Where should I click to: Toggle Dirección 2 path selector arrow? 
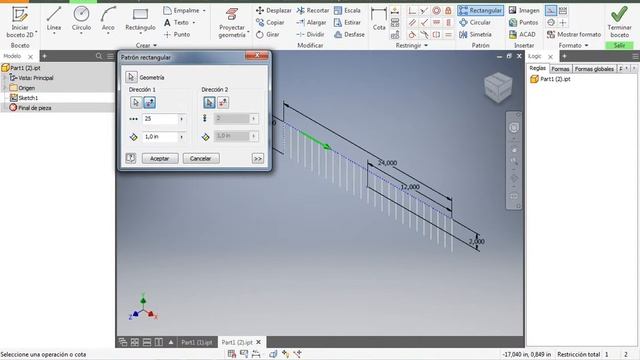pyautogui.click(x=209, y=102)
